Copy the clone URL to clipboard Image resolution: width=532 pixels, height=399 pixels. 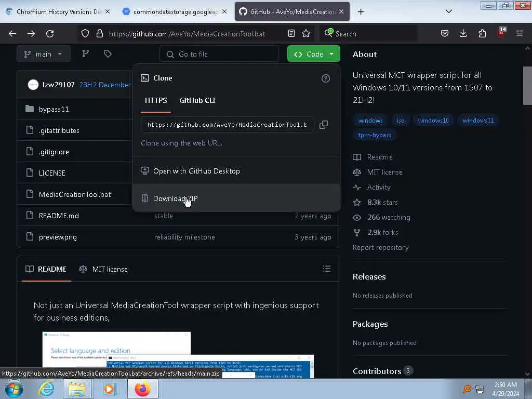click(324, 125)
